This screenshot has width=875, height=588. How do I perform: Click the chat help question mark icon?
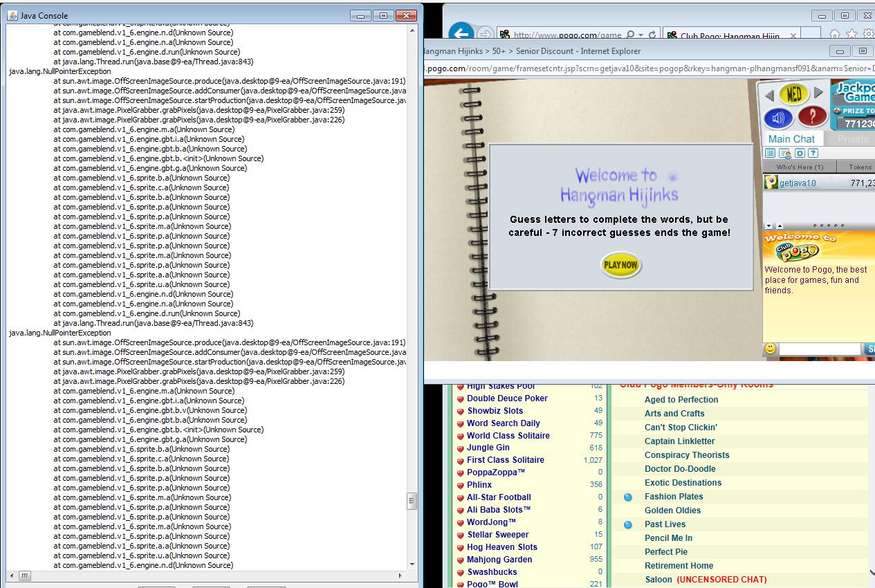click(813, 154)
